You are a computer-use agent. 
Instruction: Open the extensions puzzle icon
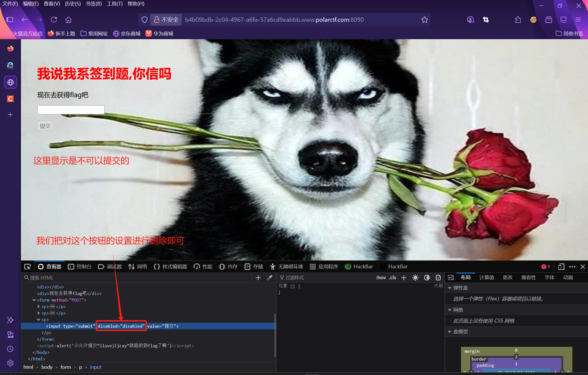(x=518, y=20)
